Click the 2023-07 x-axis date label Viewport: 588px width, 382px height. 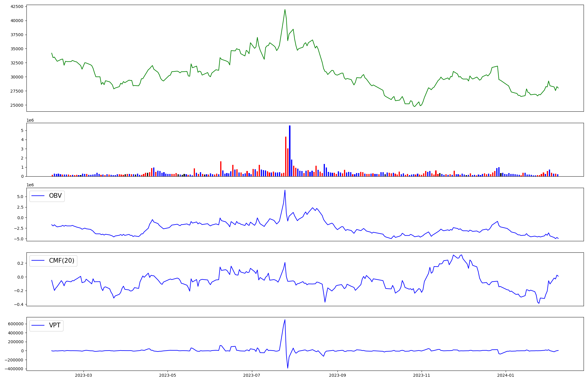pos(252,375)
